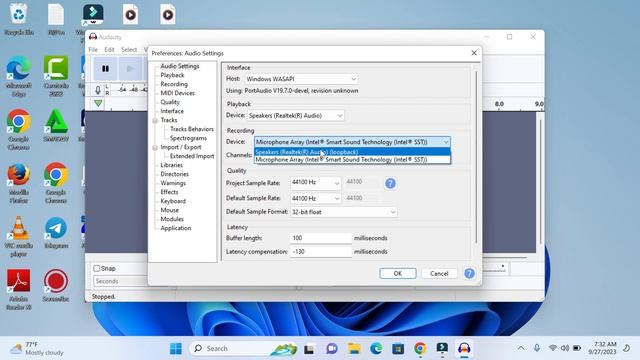Open the Chat app in taskbar
This screenshot has height=360, width=640.
click(x=331, y=349)
